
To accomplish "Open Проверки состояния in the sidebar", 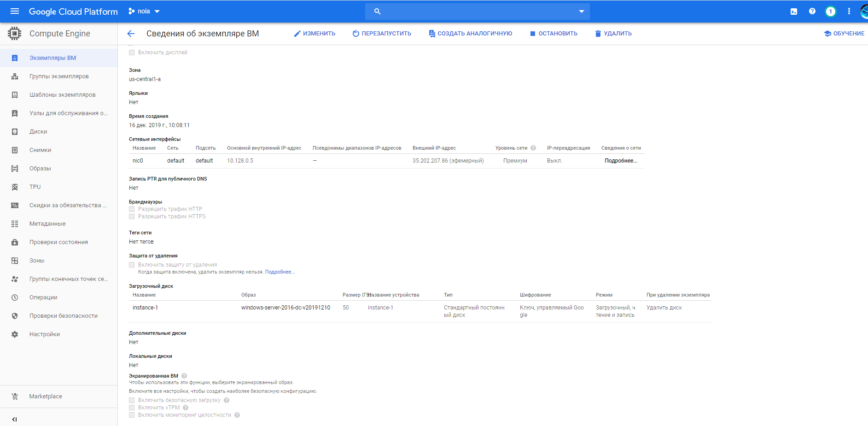I will [59, 242].
